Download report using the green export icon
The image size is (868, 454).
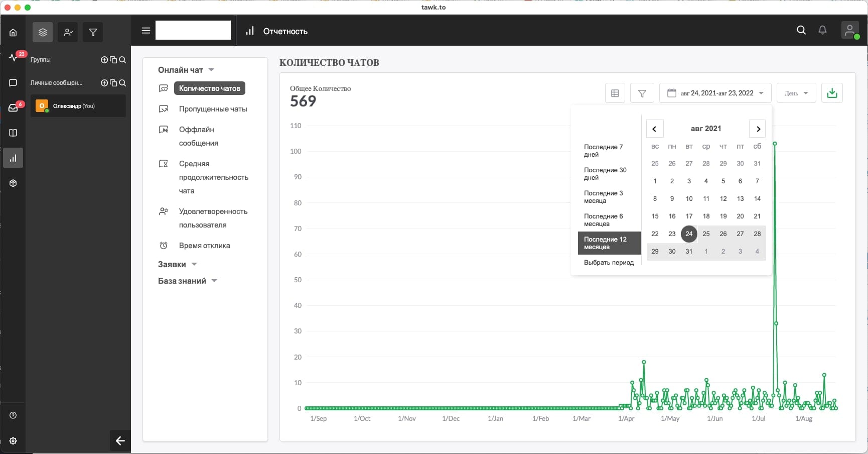point(832,93)
